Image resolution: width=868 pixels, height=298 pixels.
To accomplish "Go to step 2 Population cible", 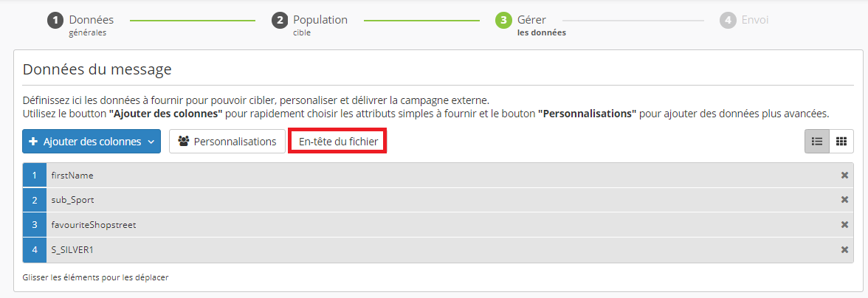I will coord(310,24).
